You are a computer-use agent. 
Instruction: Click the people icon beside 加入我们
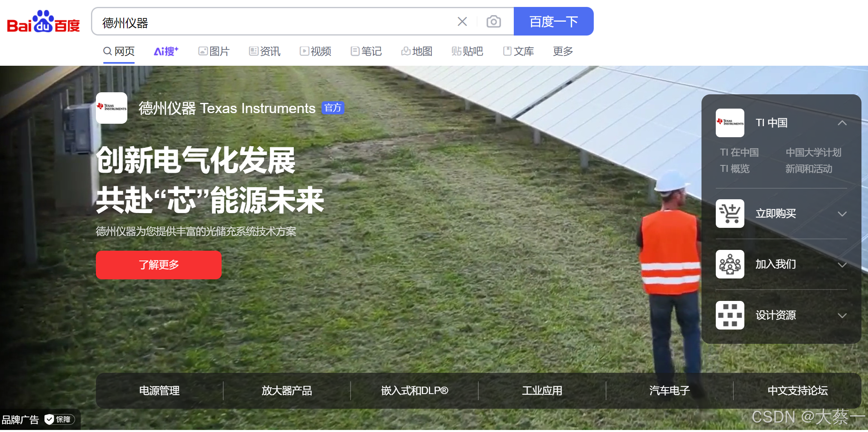tap(729, 264)
